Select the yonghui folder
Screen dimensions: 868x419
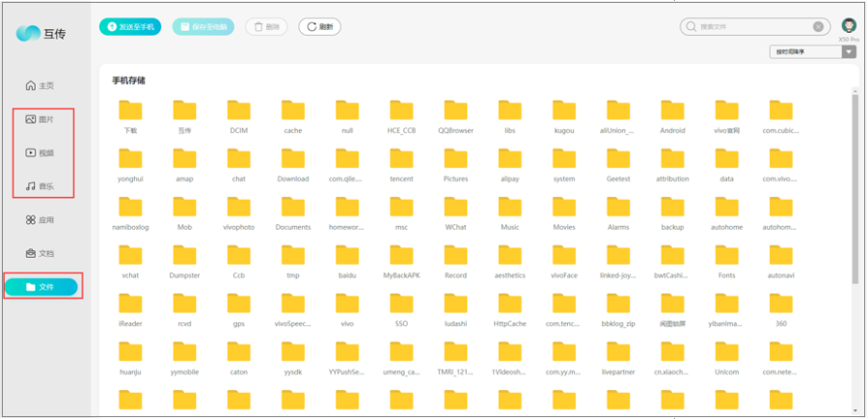click(x=130, y=164)
